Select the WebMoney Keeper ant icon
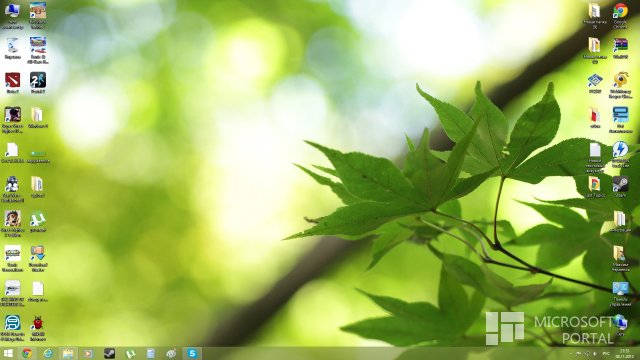The height and width of the screenshot is (360, 640). 620,80
